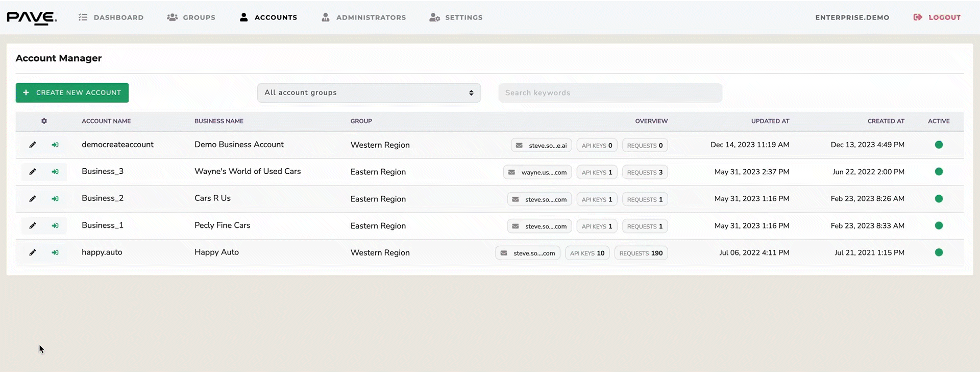
Task: Toggle active status dot for democreateaccount
Action: [938, 145]
